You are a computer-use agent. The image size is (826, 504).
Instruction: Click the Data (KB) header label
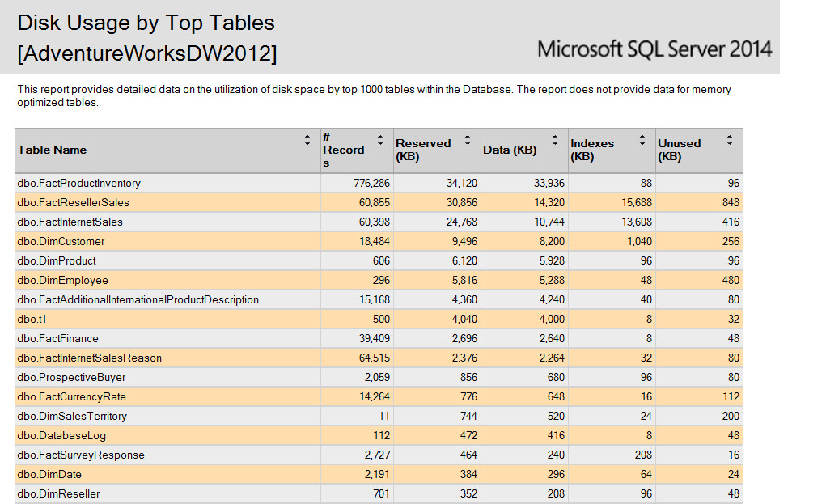click(x=510, y=150)
